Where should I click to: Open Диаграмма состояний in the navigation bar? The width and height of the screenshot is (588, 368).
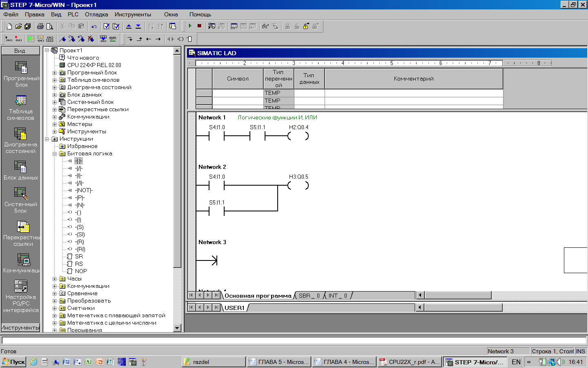[x=21, y=141]
